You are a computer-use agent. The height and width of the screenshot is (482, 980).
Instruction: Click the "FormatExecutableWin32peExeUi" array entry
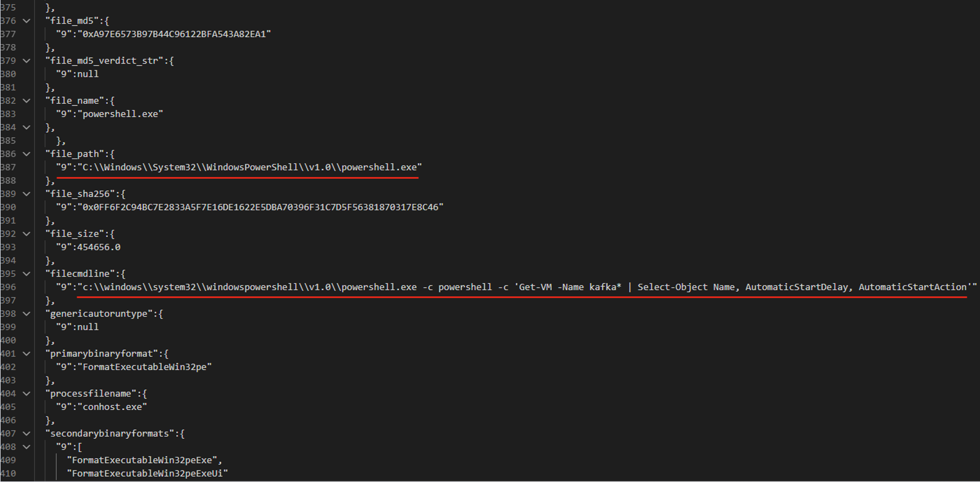click(147, 473)
